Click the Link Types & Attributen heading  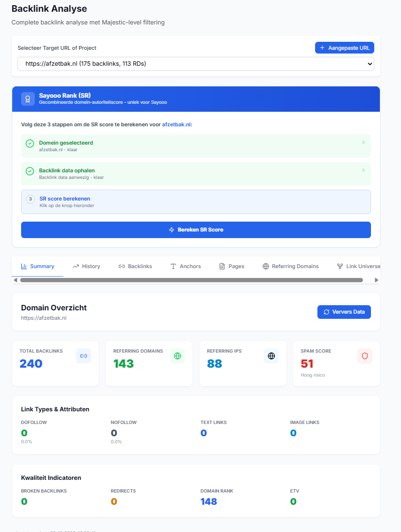pyautogui.click(x=55, y=409)
